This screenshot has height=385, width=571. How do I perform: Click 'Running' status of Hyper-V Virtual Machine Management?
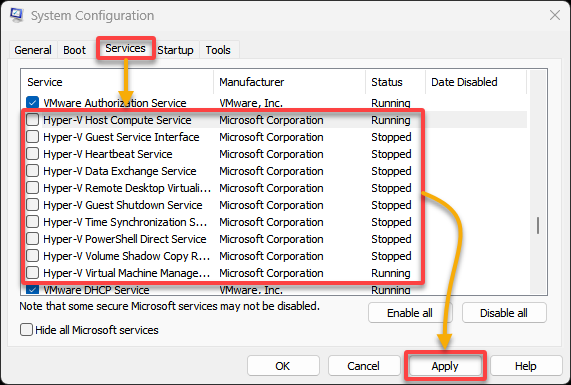pyautogui.click(x=391, y=273)
